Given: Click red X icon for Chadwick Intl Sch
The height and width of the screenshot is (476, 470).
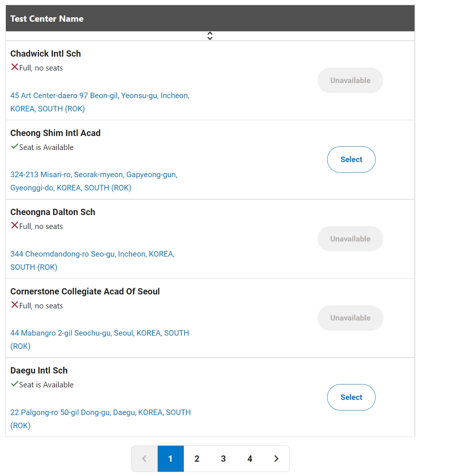Looking at the screenshot, I should [15, 67].
